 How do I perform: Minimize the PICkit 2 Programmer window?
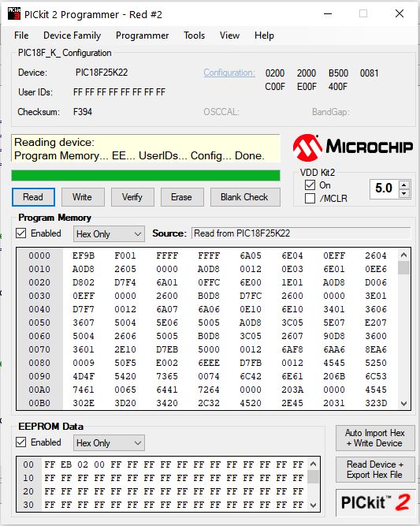328,13
